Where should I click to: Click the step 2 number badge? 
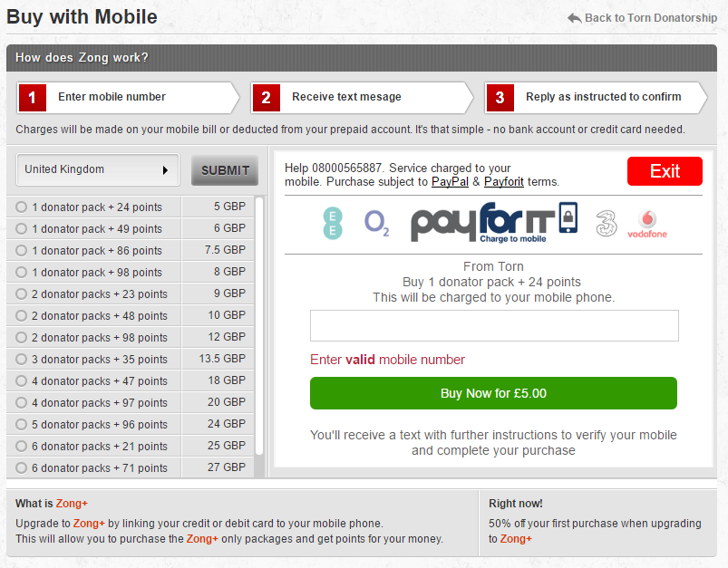266,98
